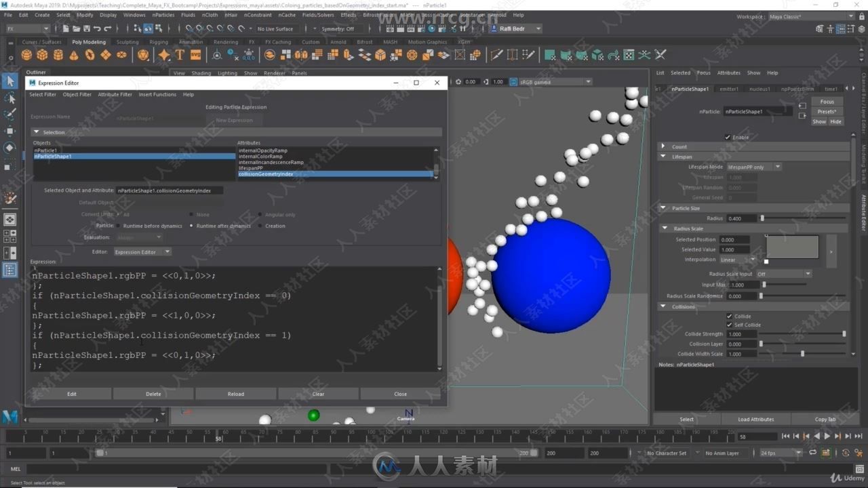Screen dimensions: 868x488
Task: Click the SVG import shelf icon
Action: [x=195, y=55]
